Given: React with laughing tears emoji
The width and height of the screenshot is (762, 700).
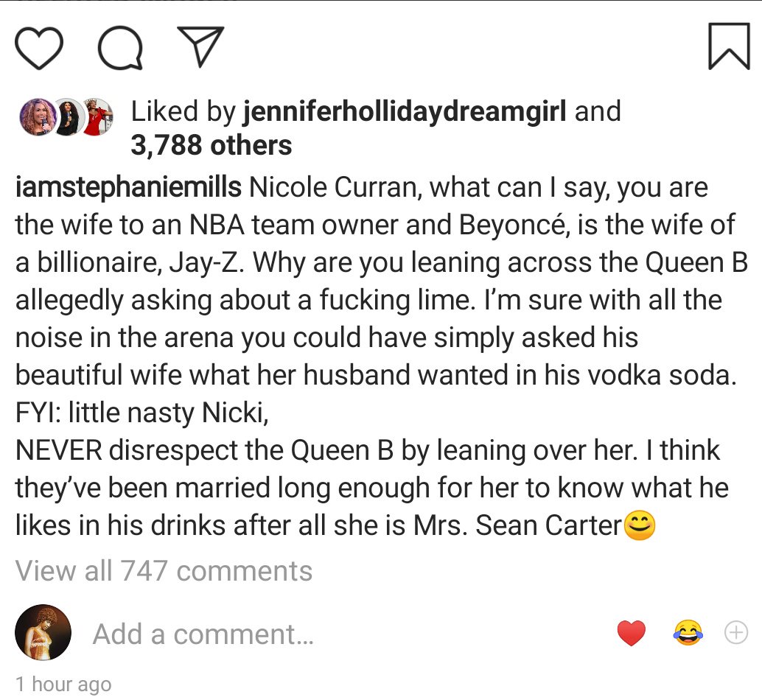Looking at the screenshot, I should coord(687,633).
